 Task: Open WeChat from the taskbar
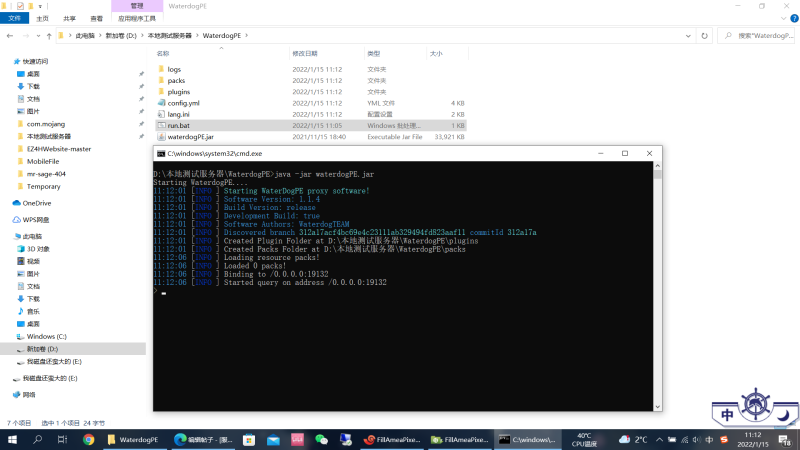(321, 439)
